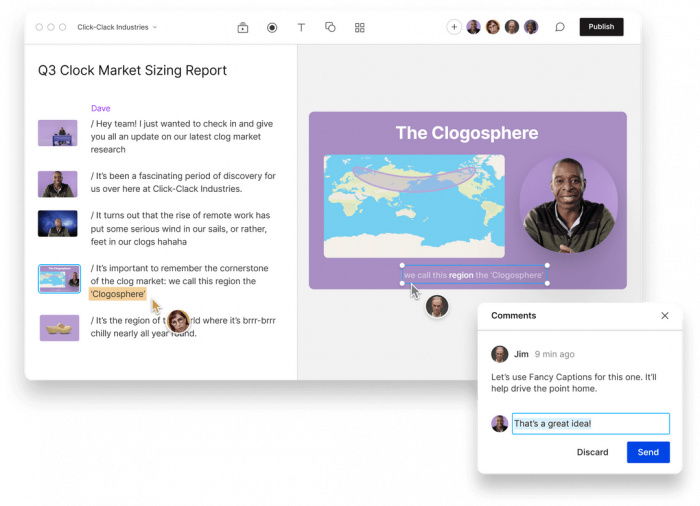Click your avatar beside the reply field
Image resolution: width=700 pixels, height=506 pixels.
coord(500,423)
